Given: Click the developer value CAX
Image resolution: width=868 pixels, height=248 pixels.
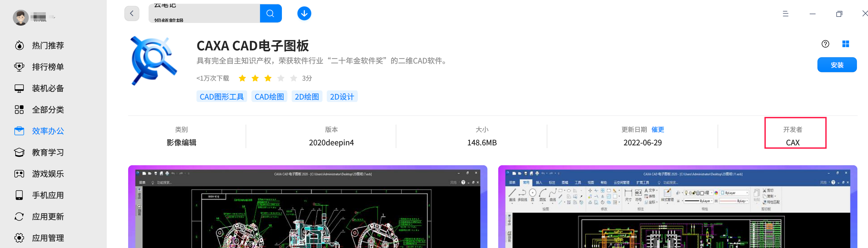Looking at the screenshot, I should tap(793, 143).
